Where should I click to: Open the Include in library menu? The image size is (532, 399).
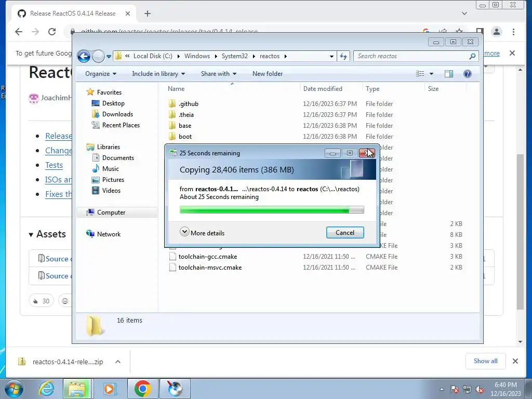[158, 74]
